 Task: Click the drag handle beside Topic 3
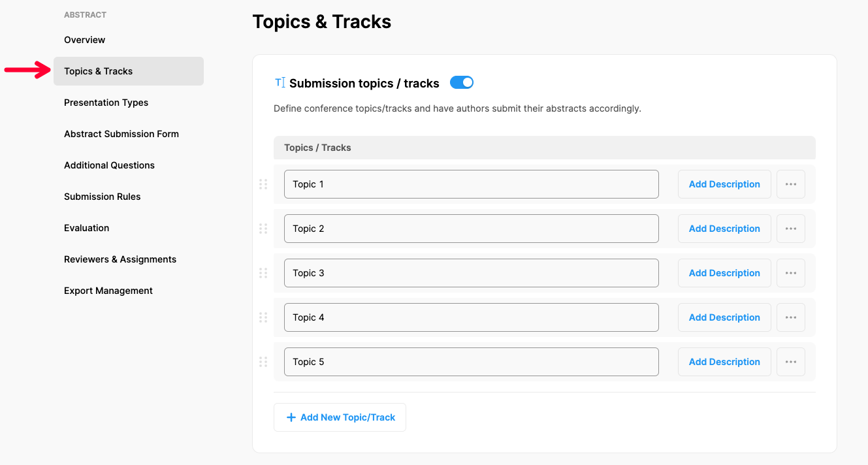click(263, 273)
